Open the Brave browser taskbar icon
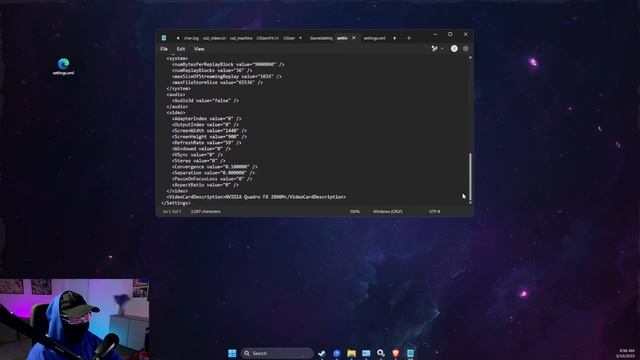 coord(396,353)
